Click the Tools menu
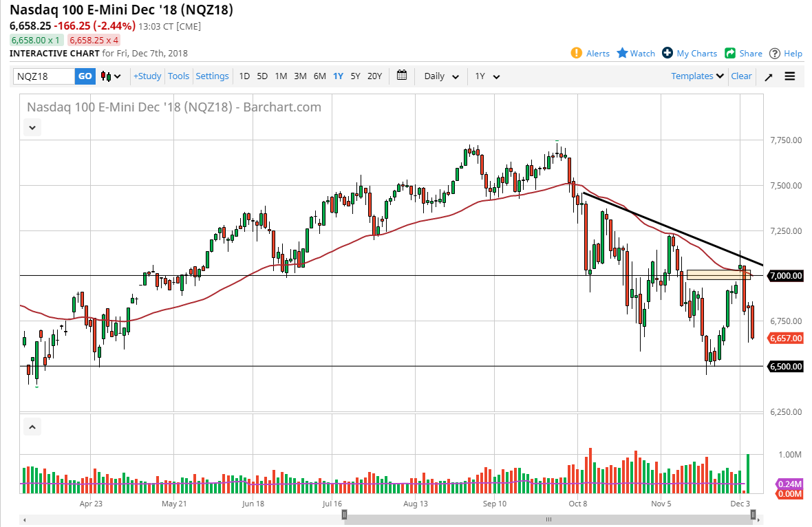The width and height of the screenshot is (812, 527). coord(178,76)
